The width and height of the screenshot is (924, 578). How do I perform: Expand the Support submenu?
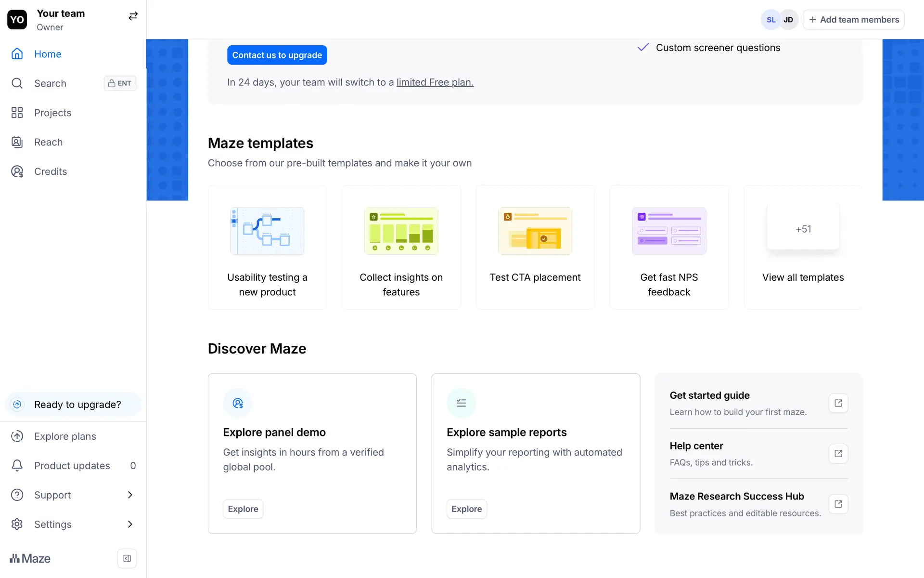coord(130,495)
